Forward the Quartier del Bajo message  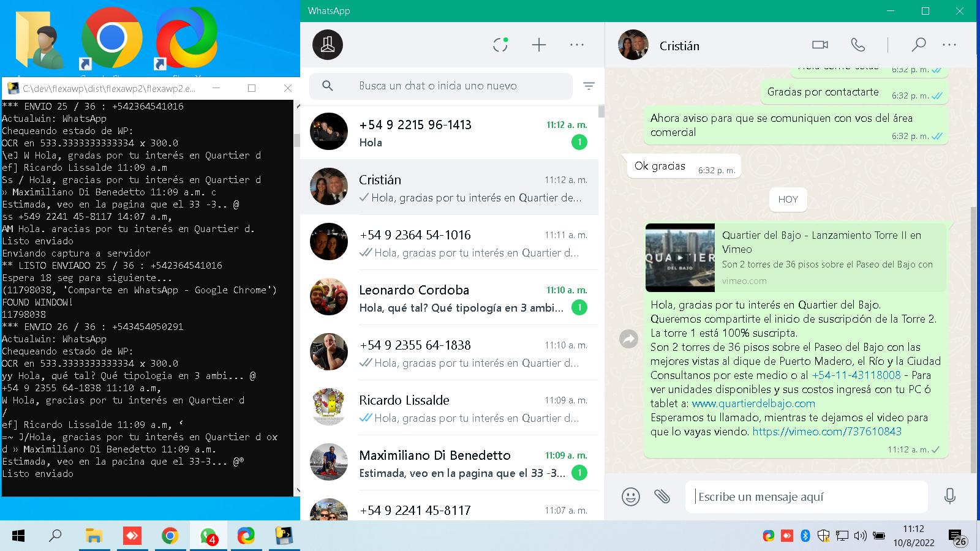629,339
